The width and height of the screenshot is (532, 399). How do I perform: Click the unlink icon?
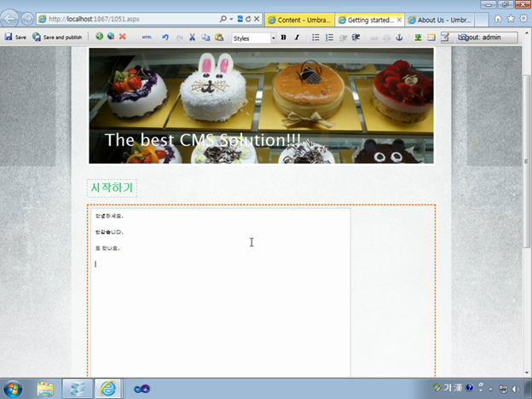pos(386,38)
